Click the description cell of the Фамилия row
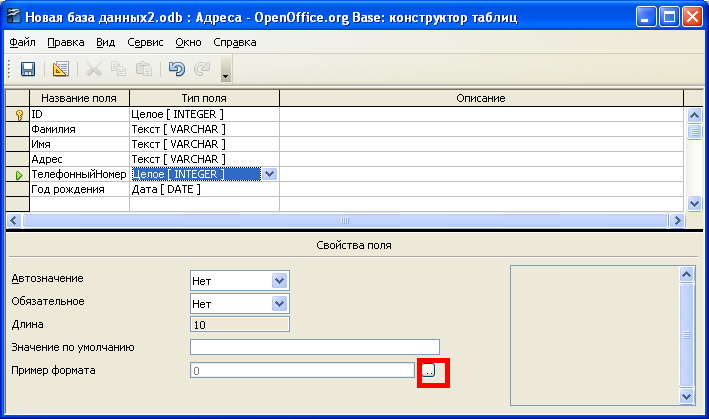 click(481, 129)
